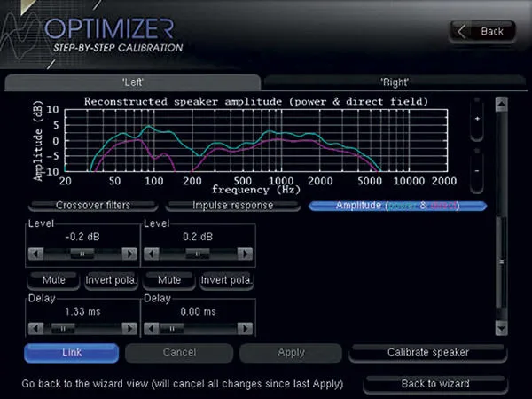Zoom out the graph with minus button
Viewport: 532px width, 399px height.
477,170
